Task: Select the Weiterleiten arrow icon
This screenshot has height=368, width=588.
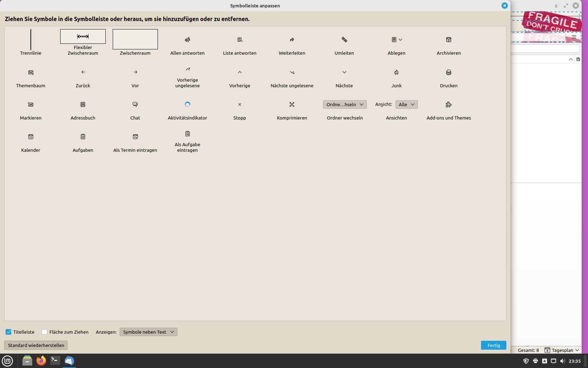Action: (x=292, y=40)
